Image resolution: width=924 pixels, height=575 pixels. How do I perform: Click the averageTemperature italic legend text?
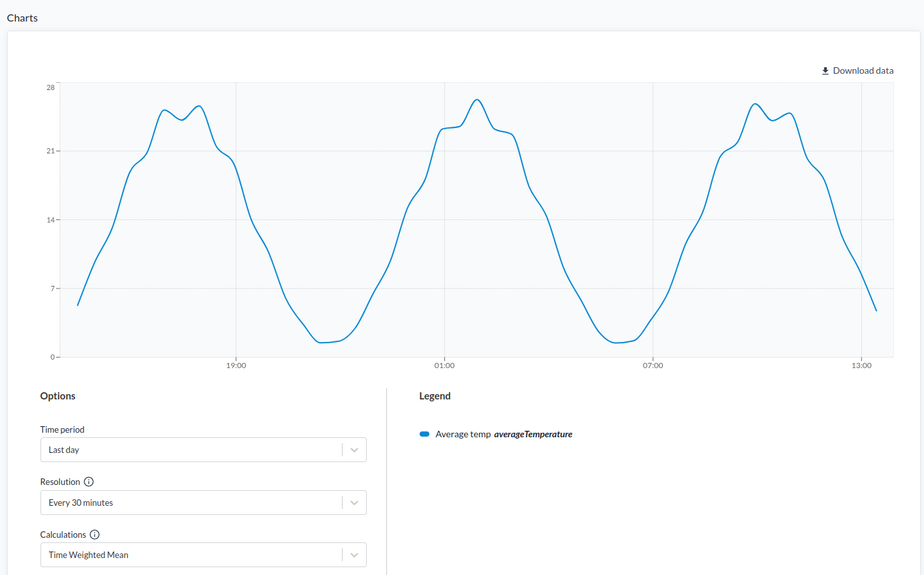(533, 434)
